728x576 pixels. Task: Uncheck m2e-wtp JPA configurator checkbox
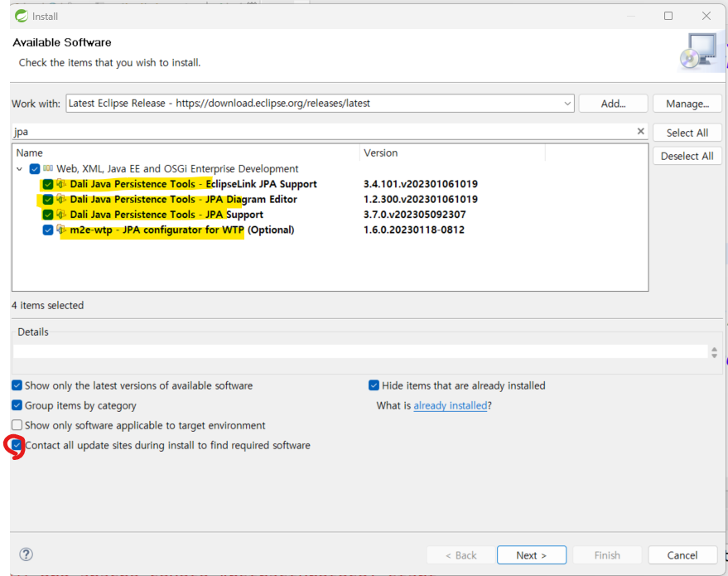[x=48, y=230]
